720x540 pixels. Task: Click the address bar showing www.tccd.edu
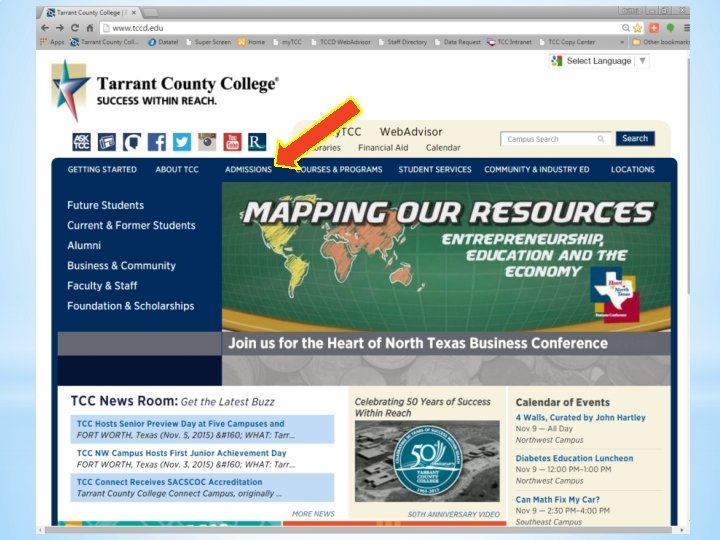[x=363, y=28]
